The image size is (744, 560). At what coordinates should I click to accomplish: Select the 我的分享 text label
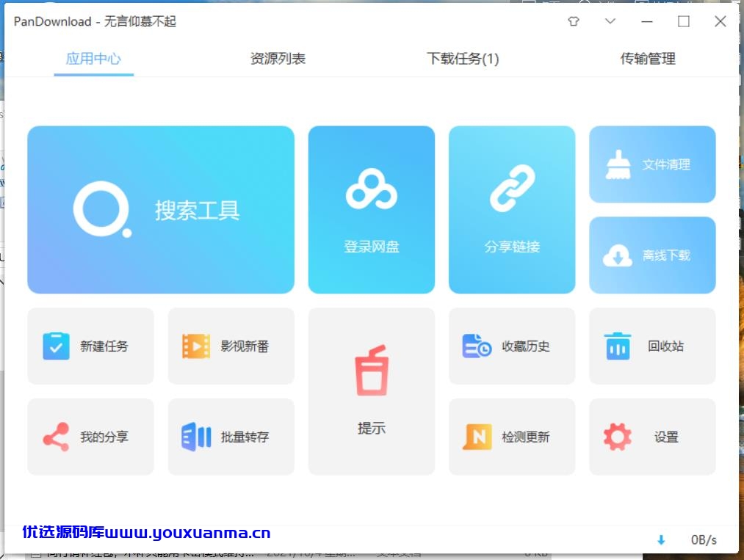pyautogui.click(x=104, y=437)
